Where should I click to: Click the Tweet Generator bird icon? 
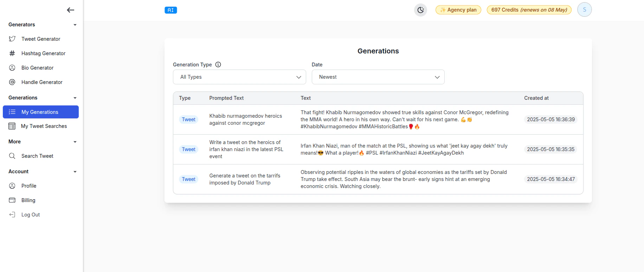[12, 39]
